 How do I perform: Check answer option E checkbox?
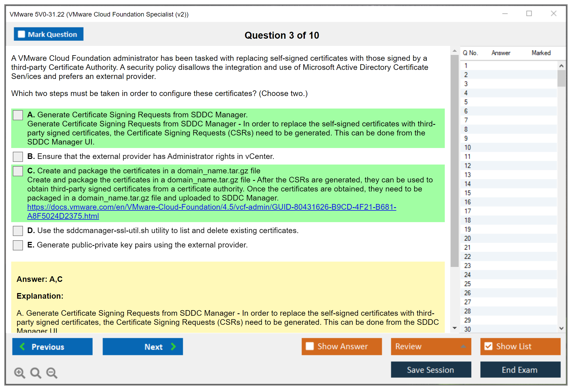point(18,245)
